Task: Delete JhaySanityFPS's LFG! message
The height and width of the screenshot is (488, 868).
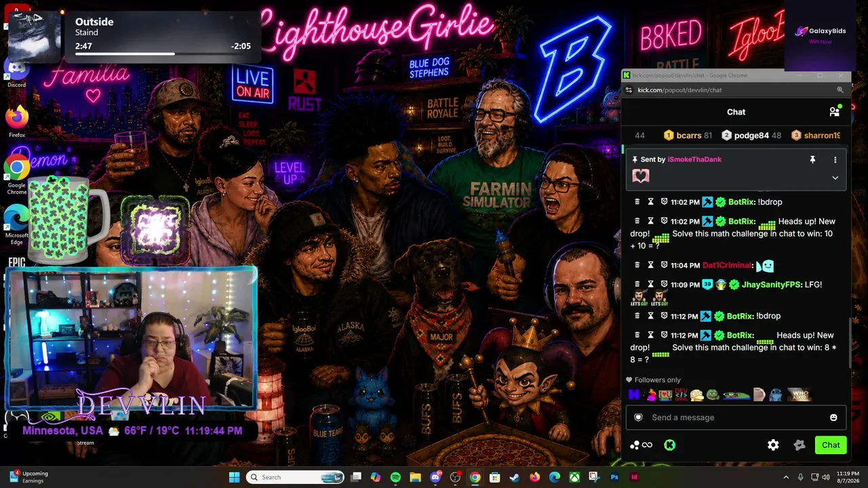Action: click(637, 285)
